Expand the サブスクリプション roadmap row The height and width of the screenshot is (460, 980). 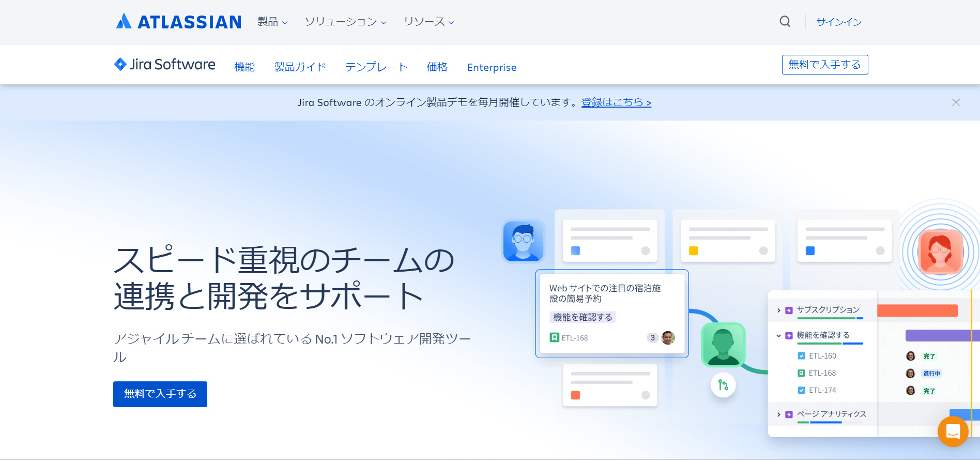[779, 310]
